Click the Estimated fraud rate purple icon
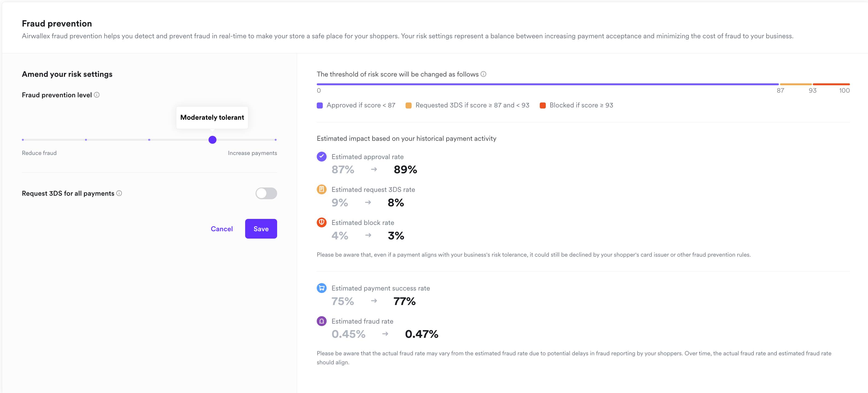 click(x=321, y=321)
